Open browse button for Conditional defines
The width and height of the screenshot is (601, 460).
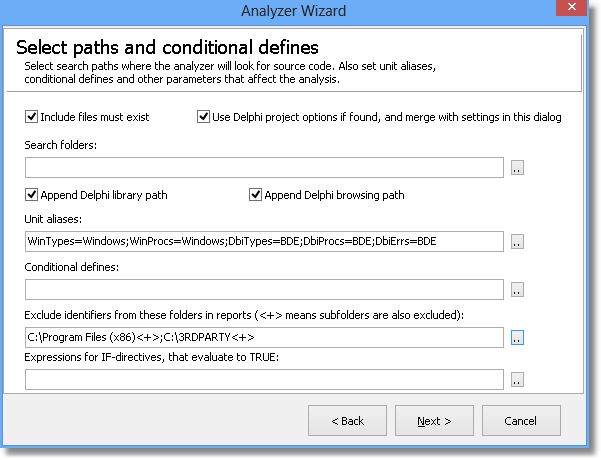tap(517, 289)
